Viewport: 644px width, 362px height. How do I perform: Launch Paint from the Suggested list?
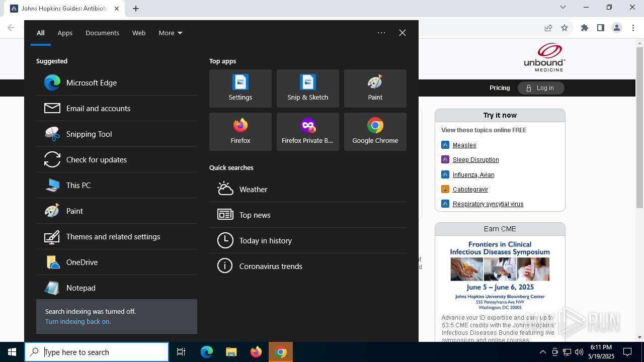[117, 211]
